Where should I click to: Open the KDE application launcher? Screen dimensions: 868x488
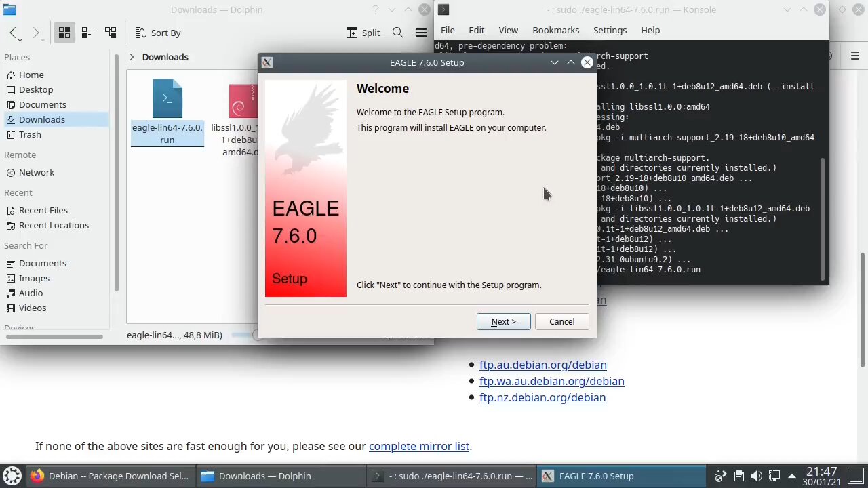(x=12, y=476)
